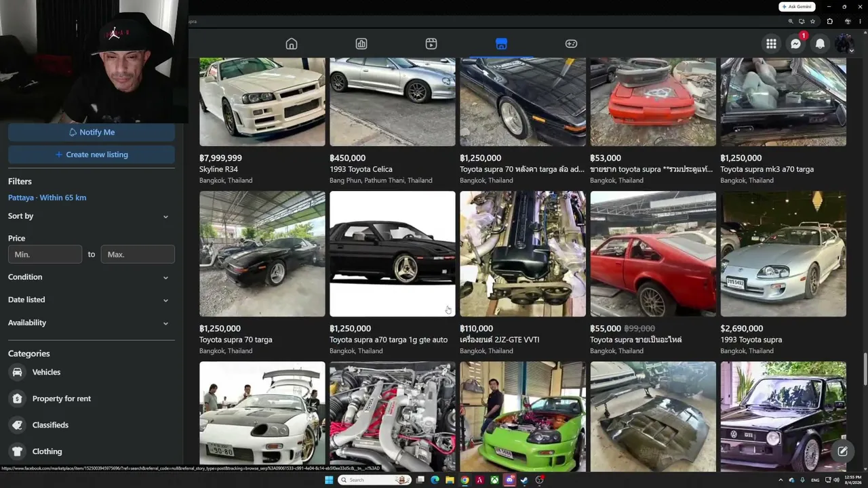Screen dimensions: 868x488
Task: Expand the Condition filter
Action: click(x=92, y=277)
